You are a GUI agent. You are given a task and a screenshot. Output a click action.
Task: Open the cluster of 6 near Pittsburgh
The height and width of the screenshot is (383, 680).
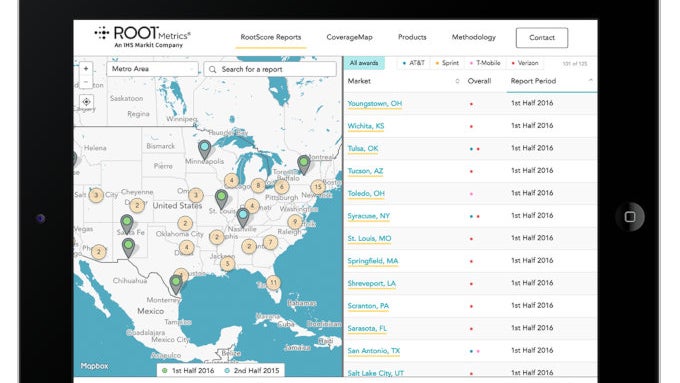tap(281, 187)
